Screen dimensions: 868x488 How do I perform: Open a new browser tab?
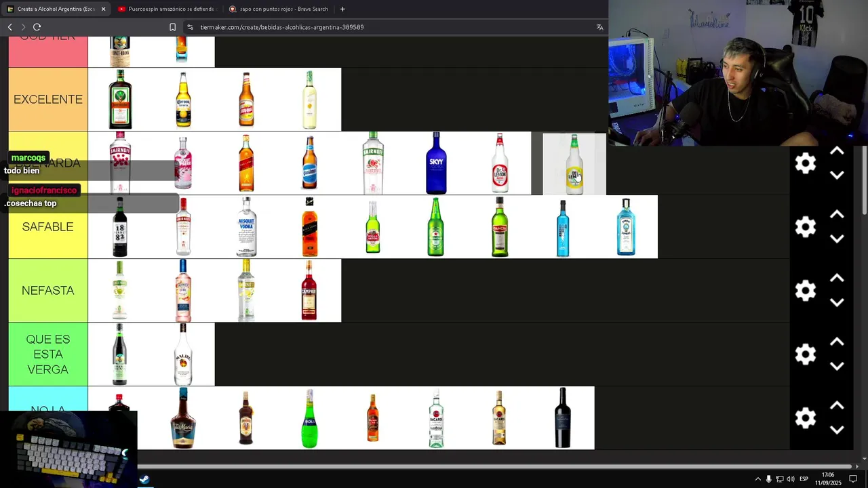342,9
